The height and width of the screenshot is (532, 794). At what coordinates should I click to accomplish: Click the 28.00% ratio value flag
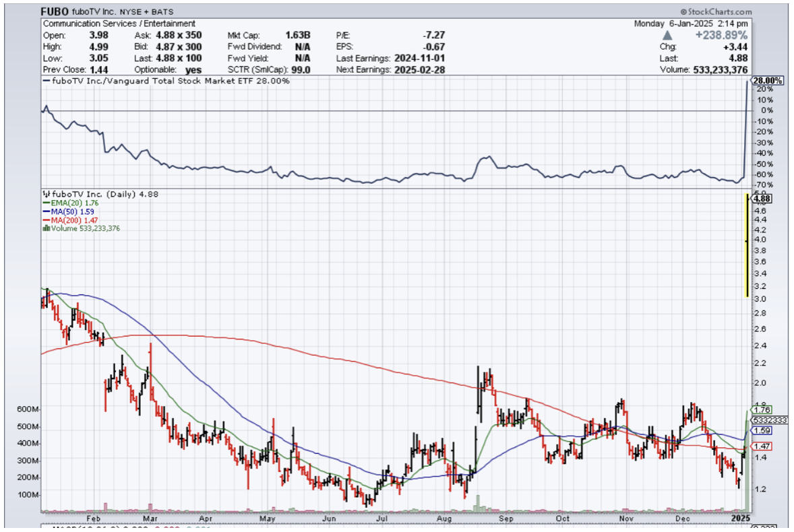point(768,81)
